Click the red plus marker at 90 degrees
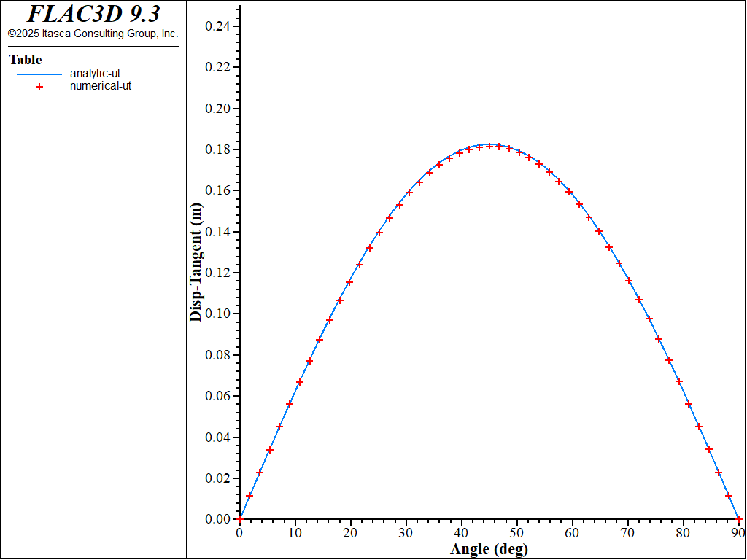The width and height of the screenshot is (747, 560). [x=739, y=519]
